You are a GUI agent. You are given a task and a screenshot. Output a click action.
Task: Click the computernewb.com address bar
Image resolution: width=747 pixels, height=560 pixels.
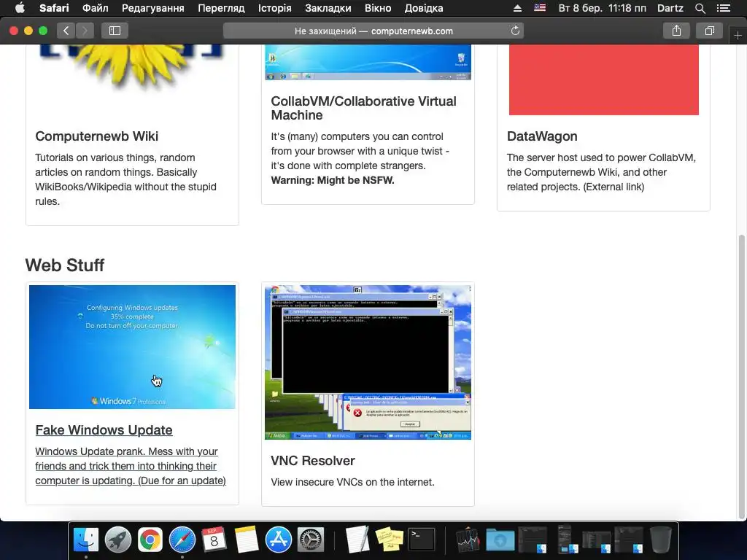click(373, 31)
